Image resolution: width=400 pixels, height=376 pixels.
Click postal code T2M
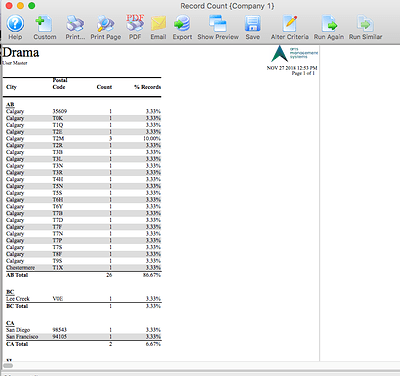58,138
